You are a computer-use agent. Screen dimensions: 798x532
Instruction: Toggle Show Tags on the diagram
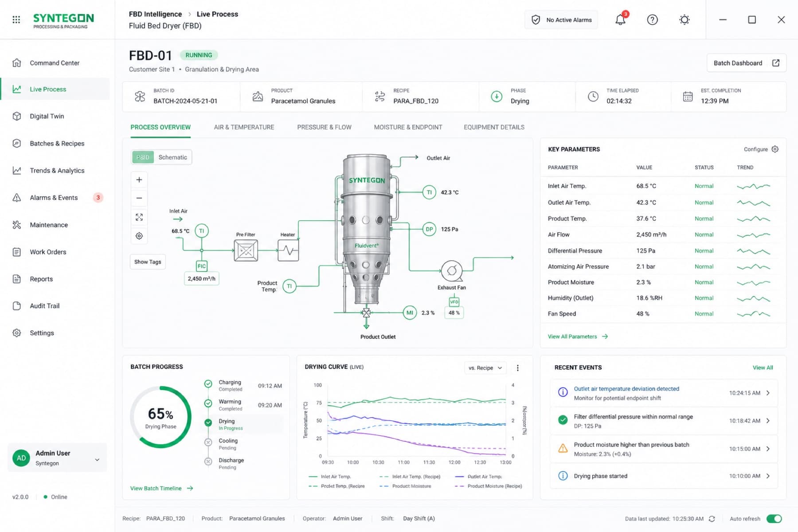148,262
